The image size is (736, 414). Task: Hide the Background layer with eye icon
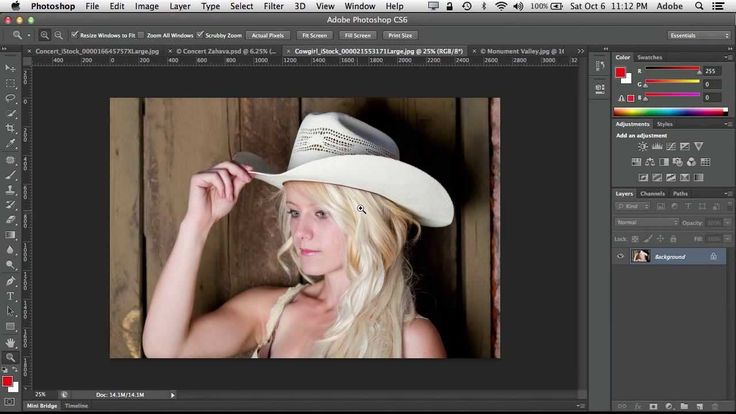[621, 257]
